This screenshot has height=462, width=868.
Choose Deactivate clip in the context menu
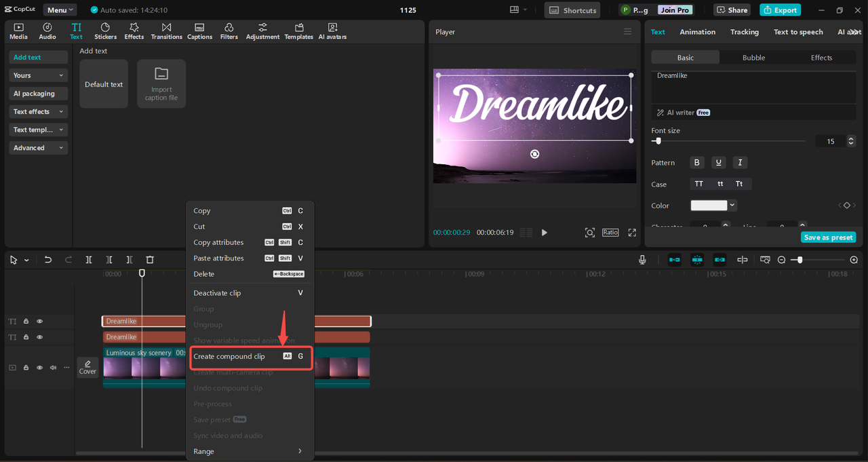click(x=250, y=293)
